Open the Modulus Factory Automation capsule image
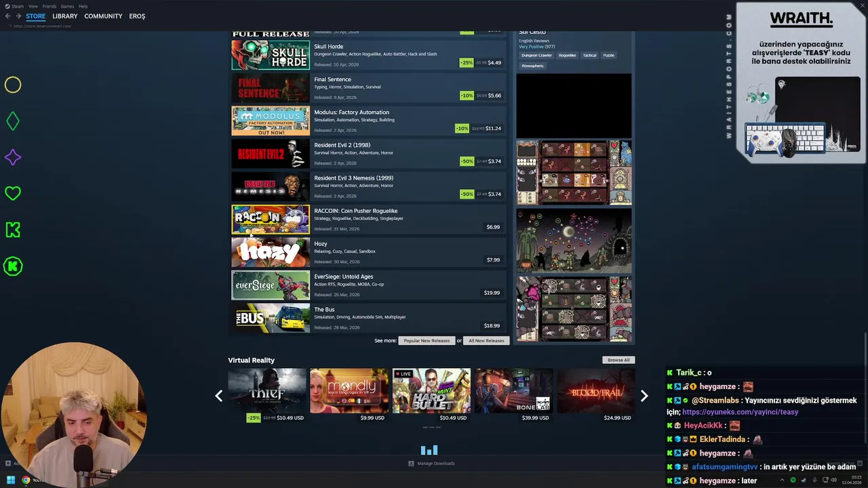 tap(271, 121)
